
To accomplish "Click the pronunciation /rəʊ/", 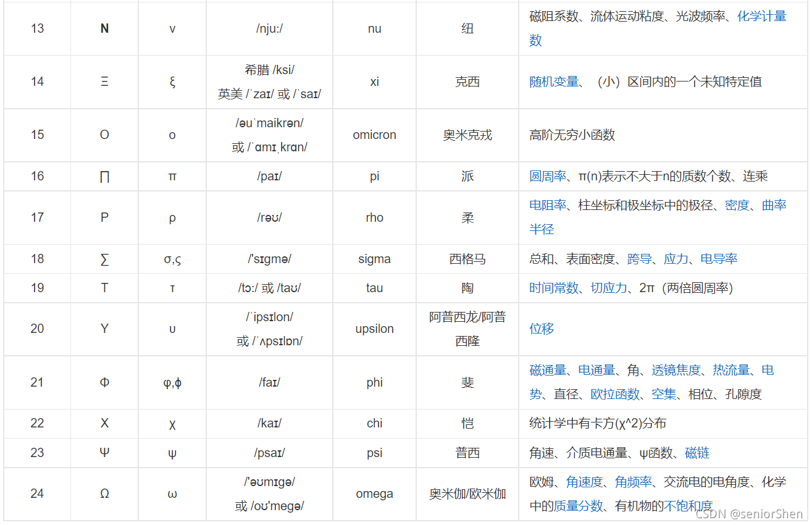I will [269, 217].
